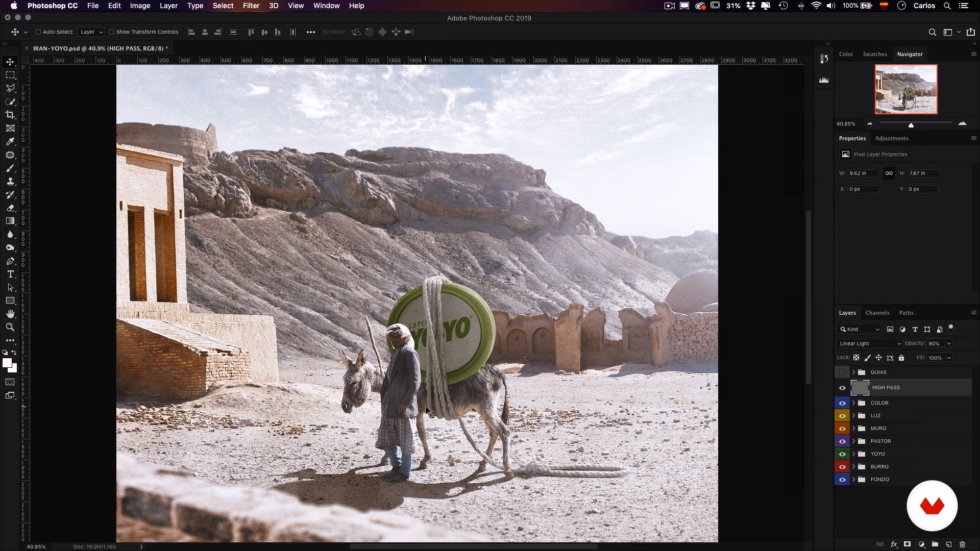Hide the LUZ group
The height and width of the screenshot is (551, 980).
click(x=842, y=416)
